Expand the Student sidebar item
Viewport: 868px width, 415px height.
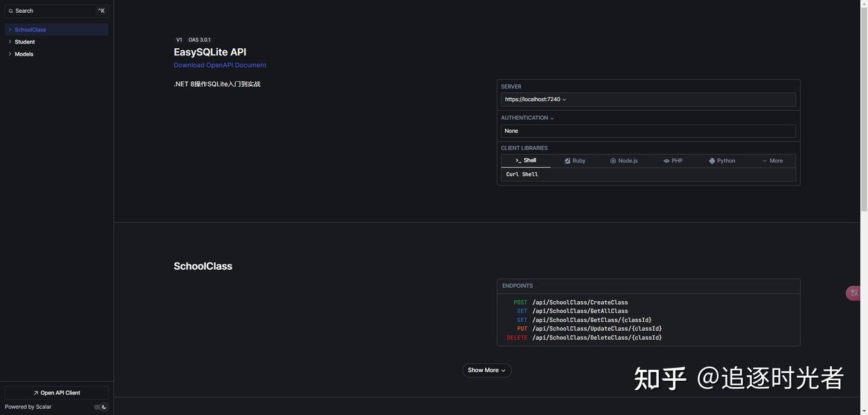[57, 42]
